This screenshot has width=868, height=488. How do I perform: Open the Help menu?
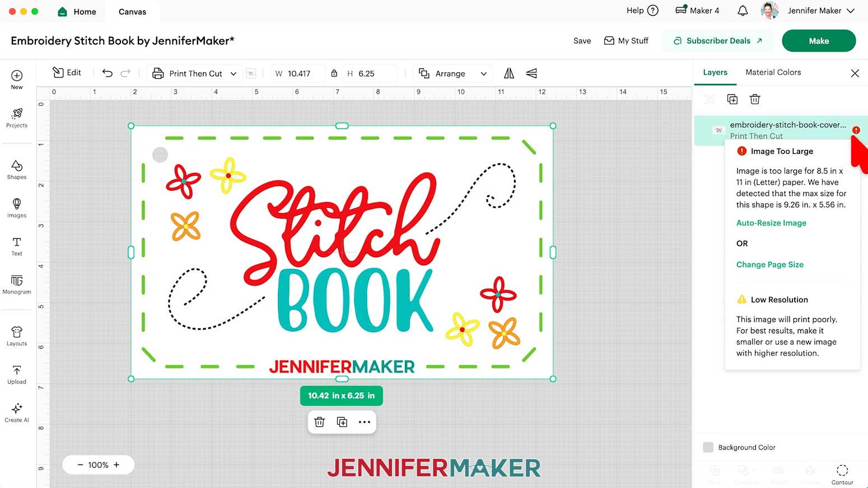coord(642,11)
